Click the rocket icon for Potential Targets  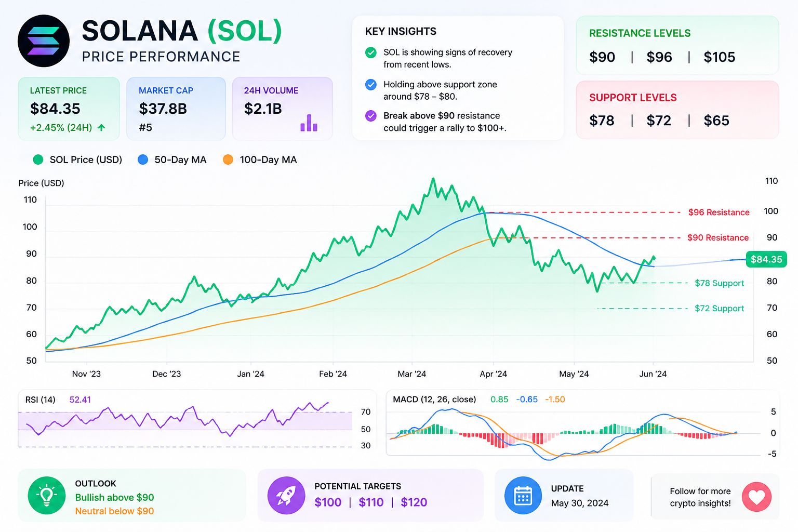pyautogui.click(x=286, y=496)
